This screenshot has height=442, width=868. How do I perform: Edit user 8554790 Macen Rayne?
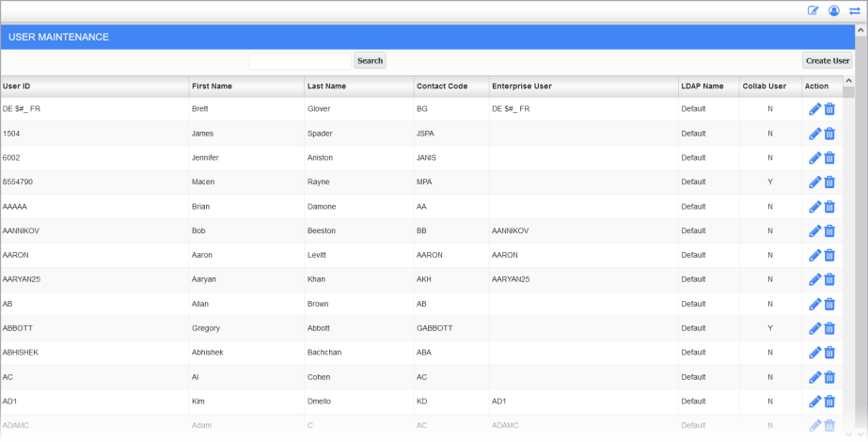click(x=814, y=182)
